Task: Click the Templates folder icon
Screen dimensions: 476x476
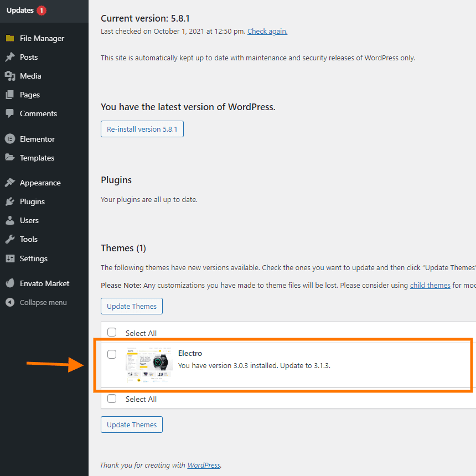Action: (x=10, y=158)
